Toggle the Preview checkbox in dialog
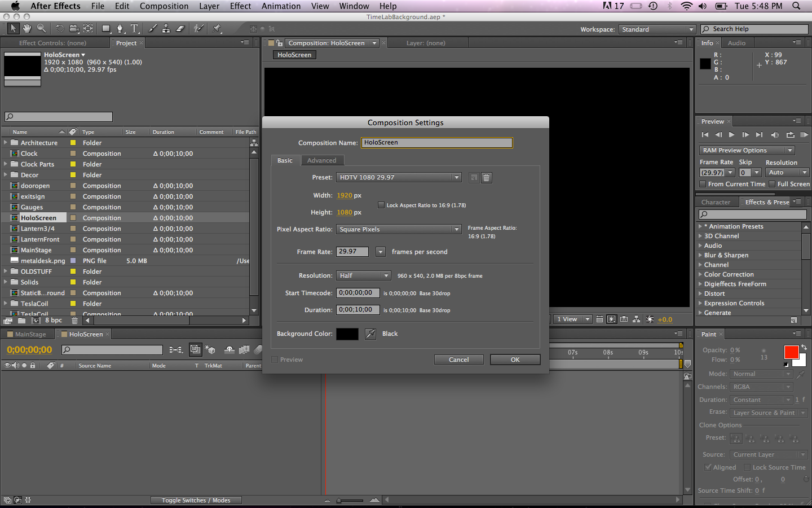 tap(275, 360)
